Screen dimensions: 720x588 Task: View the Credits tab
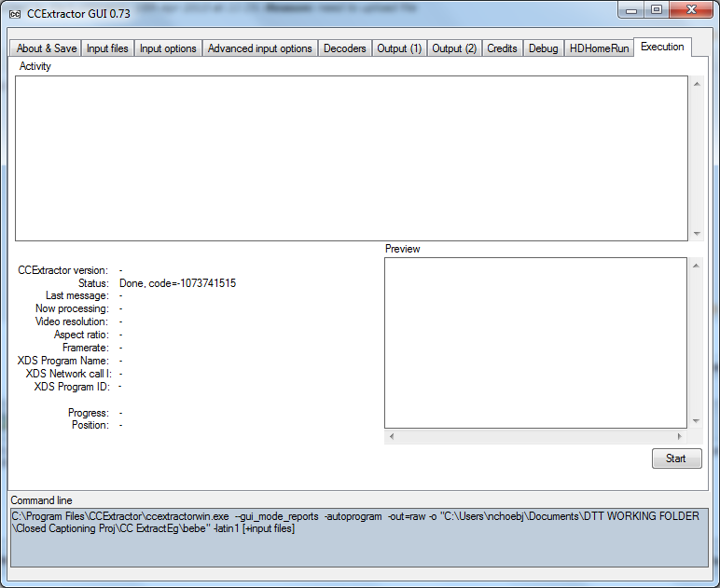[x=503, y=48]
